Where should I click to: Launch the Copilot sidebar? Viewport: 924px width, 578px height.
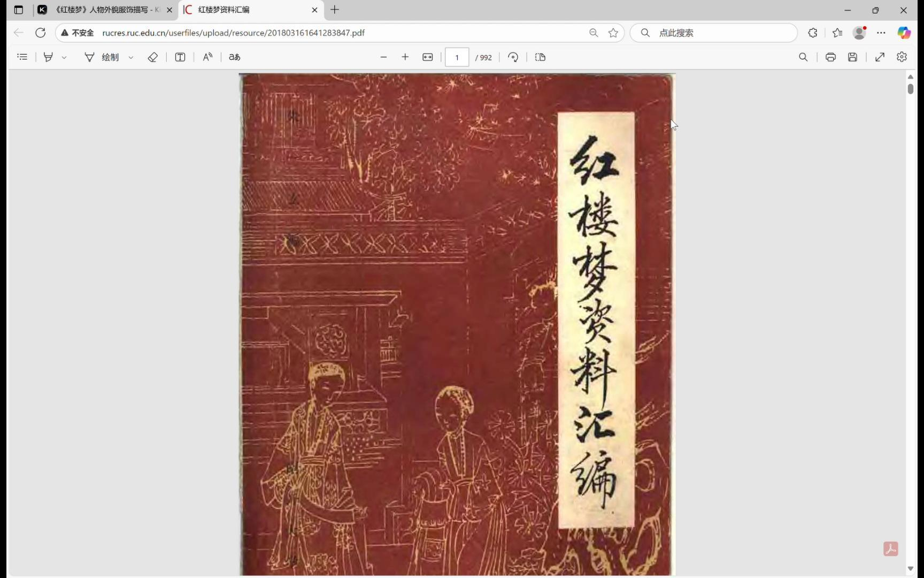904,33
